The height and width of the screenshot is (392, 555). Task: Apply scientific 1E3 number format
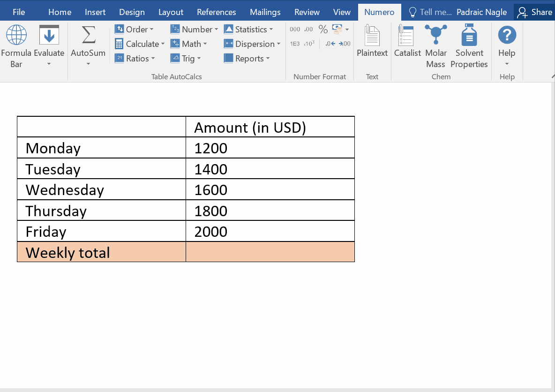[295, 44]
